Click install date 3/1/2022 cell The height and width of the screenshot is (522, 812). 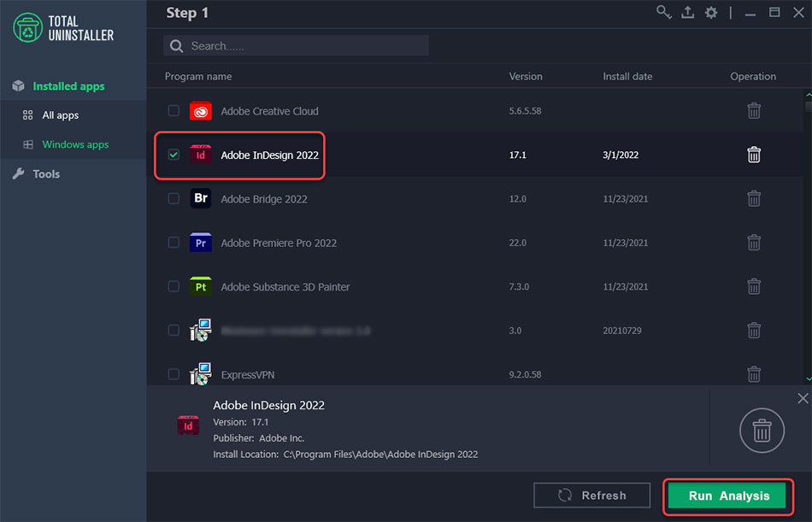[621, 155]
